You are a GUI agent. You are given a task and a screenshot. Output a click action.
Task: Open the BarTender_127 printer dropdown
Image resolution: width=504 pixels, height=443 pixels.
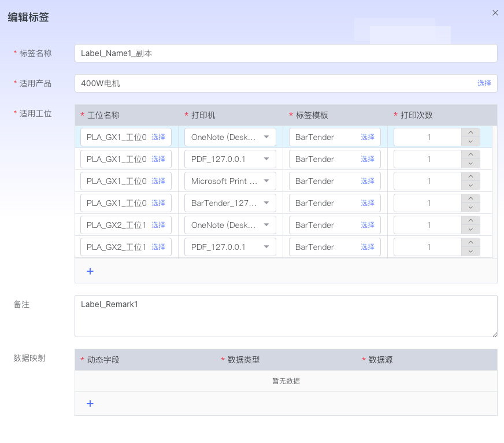tap(266, 203)
